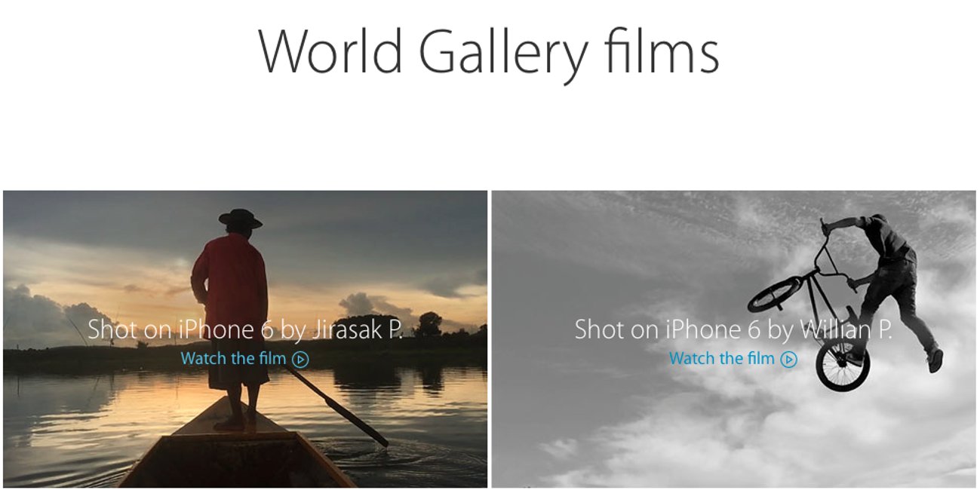Click the play icon beside Jirasak's Watch the film
980x490 pixels.
(300, 360)
